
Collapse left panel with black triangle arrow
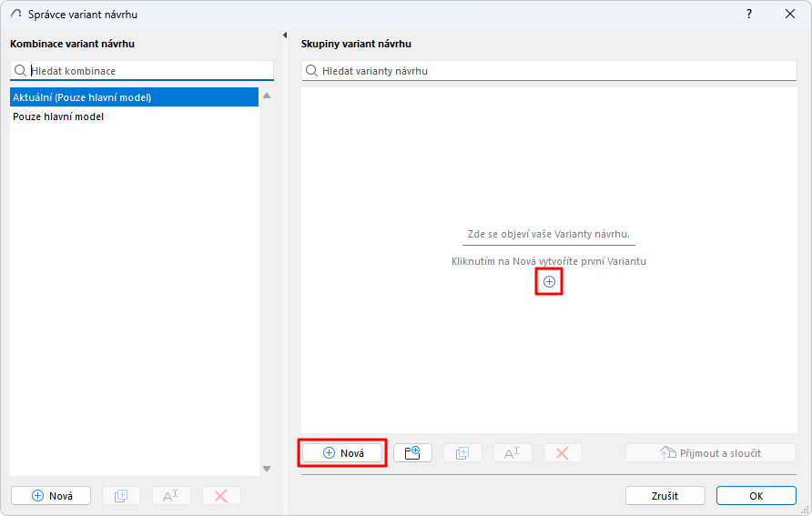(x=285, y=35)
